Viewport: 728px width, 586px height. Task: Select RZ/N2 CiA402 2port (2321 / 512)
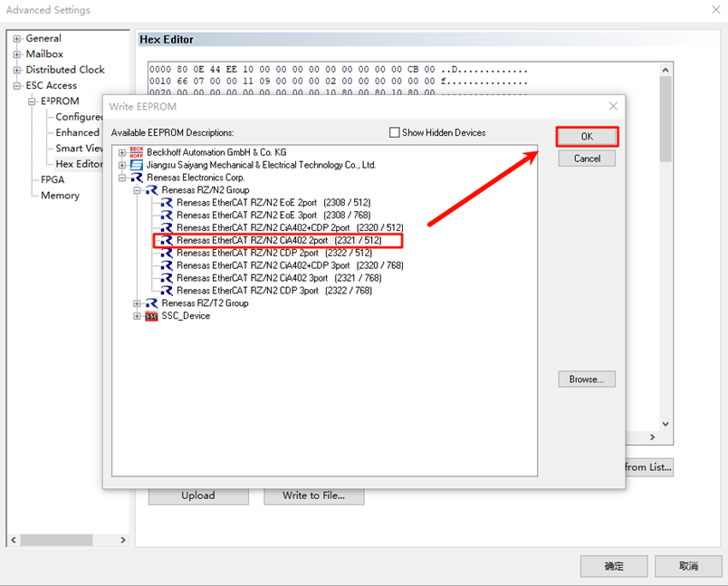pos(279,240)
